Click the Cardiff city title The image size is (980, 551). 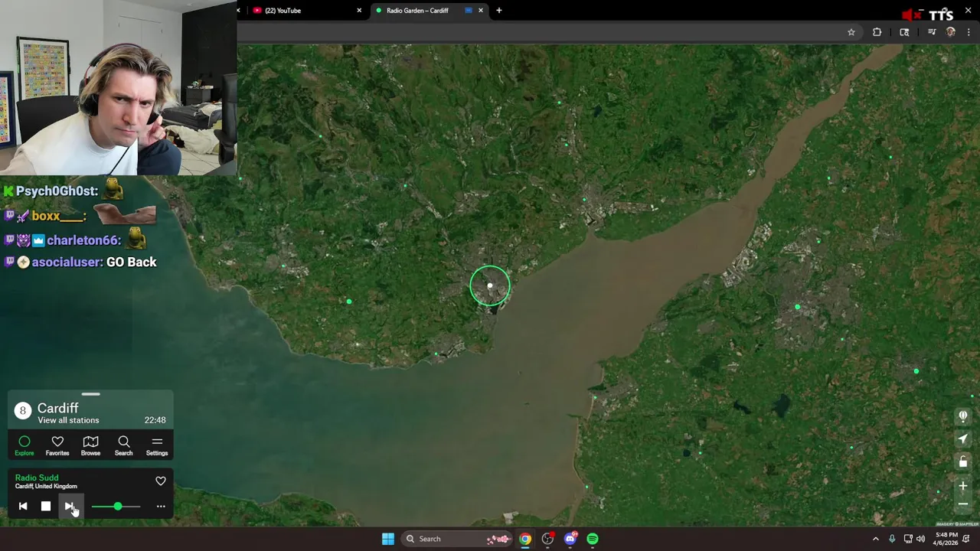[58, 408]
